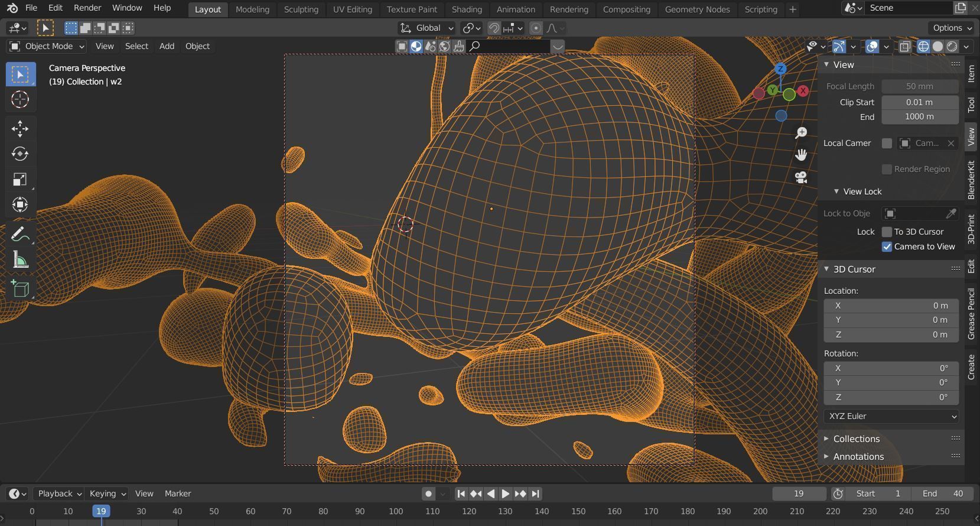Switch to the Sculpting workspace tab
This screenshot has height=526, width=980.
[301, 9]
